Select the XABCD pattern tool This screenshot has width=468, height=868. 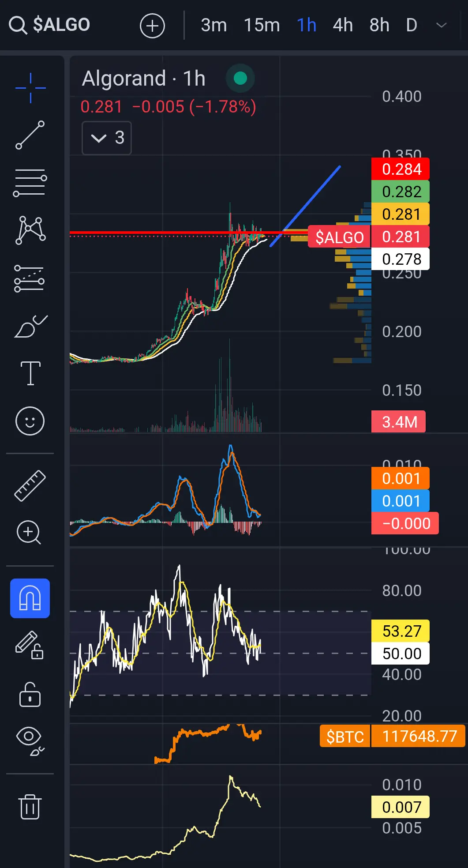click(x=30, y=230)
